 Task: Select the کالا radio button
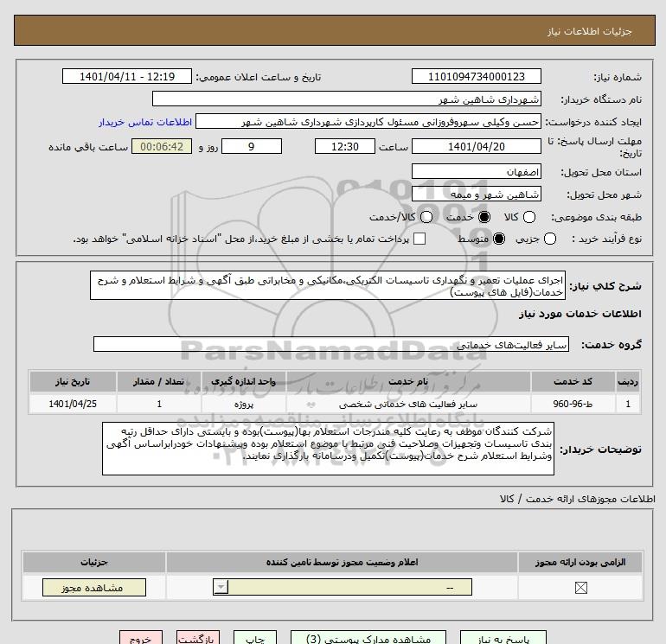pyautogui.click(x=528, y=217)
